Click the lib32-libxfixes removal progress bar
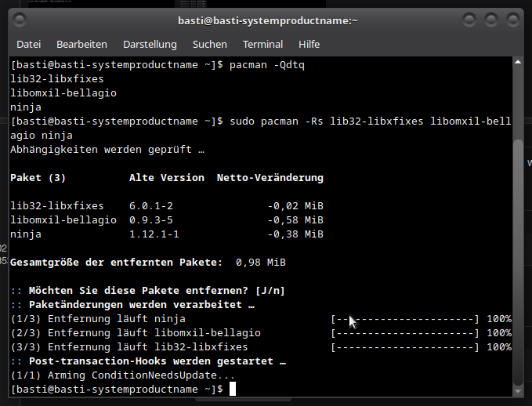 pos(405,347)
